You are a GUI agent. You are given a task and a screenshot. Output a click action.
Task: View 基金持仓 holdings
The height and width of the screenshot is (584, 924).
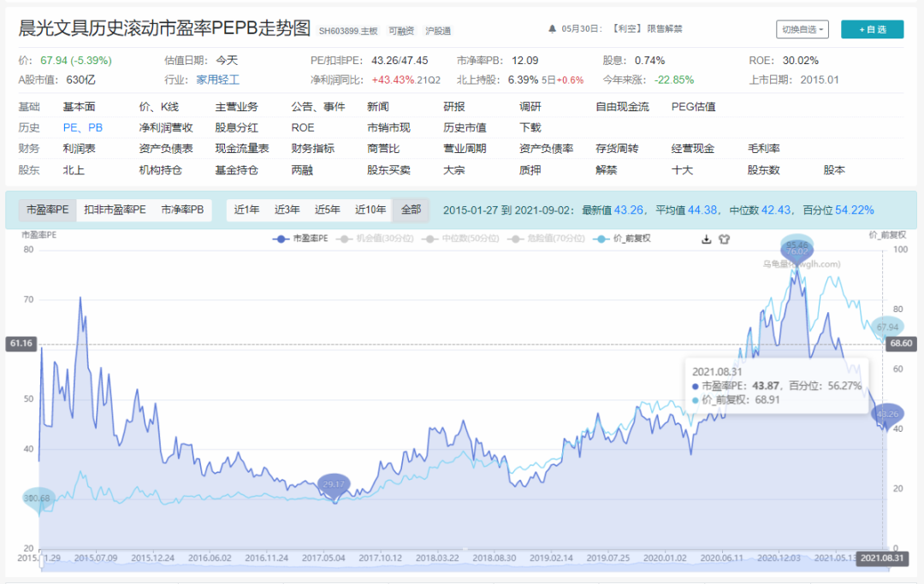tap(236, 170)
